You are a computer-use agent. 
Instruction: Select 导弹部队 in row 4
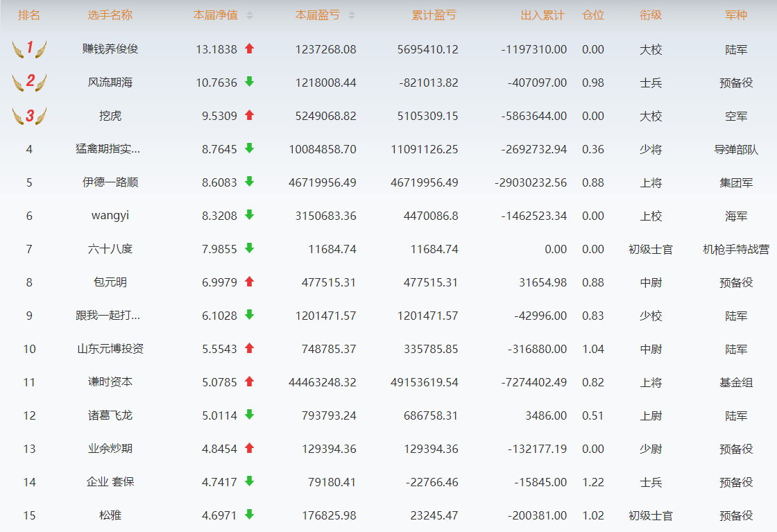[x=736, y=150]
